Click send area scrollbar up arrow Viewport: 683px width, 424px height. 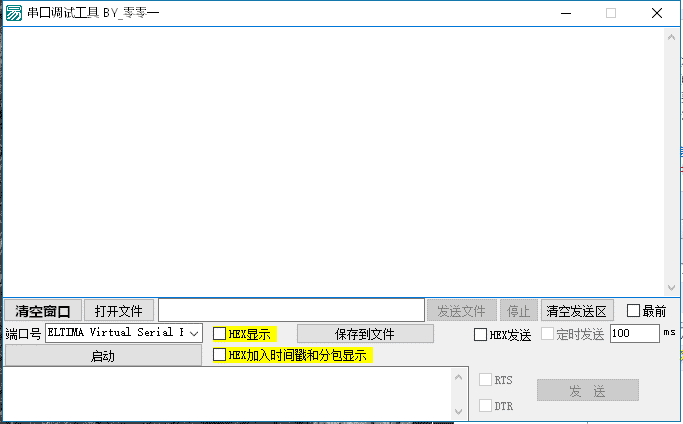click(x=458, y=377)
